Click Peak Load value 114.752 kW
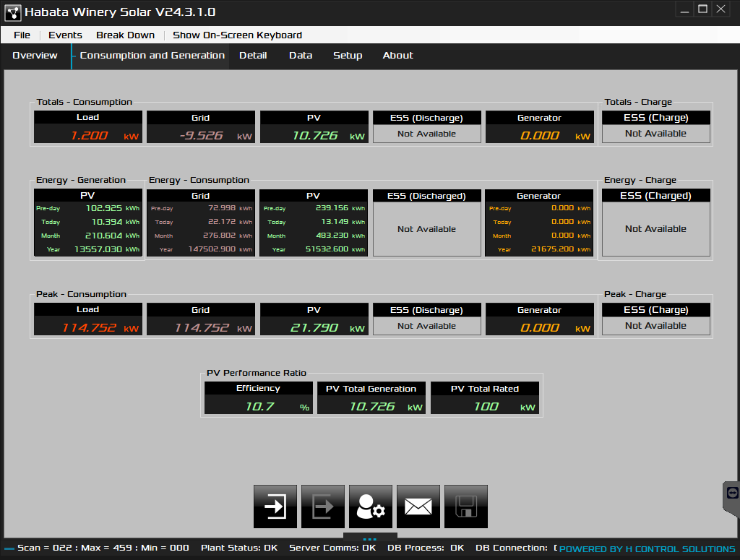 87,327
